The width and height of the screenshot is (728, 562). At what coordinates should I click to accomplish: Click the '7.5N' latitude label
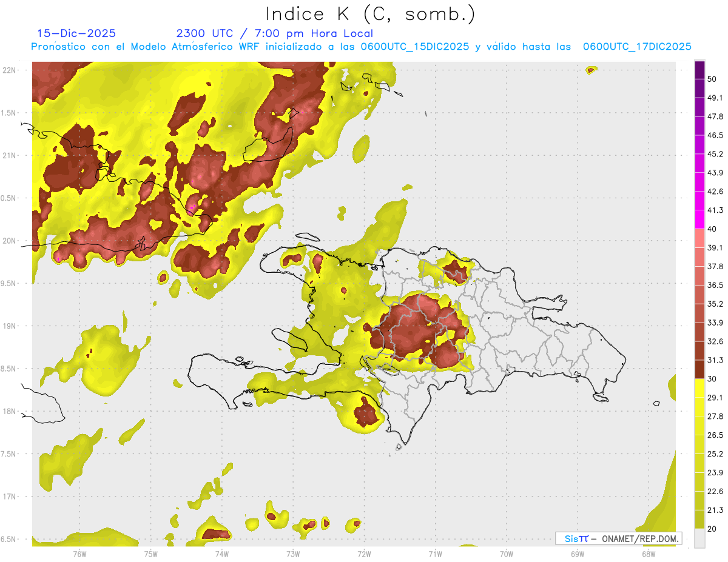click(x=9, y=454)
